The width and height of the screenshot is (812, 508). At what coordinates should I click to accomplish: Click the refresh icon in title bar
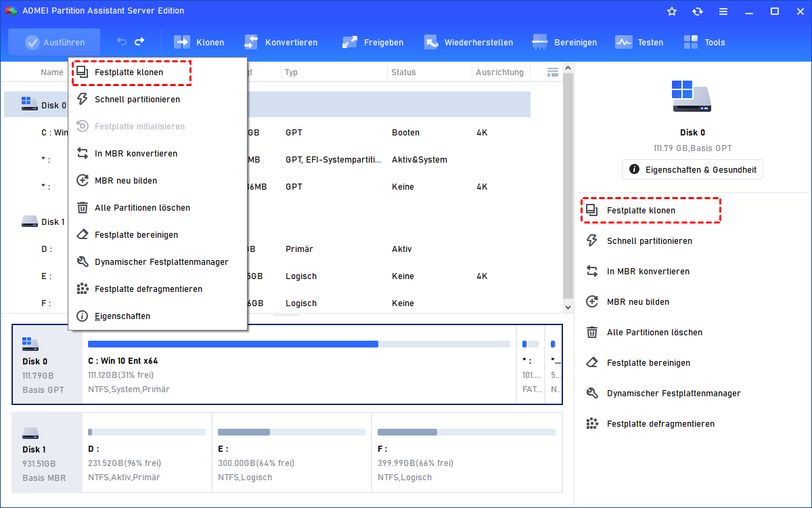[698, 11]
